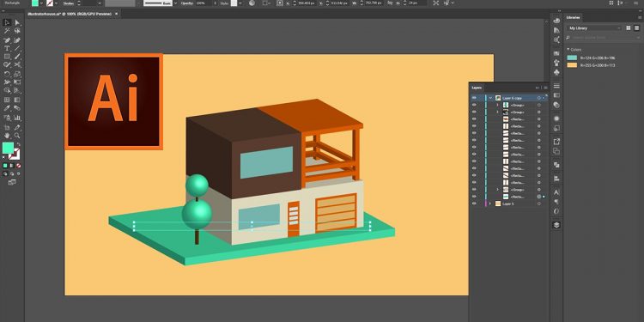Open the Libraries panel flyout menu
This screenshot has height=322, width=644.
point(640,17)
